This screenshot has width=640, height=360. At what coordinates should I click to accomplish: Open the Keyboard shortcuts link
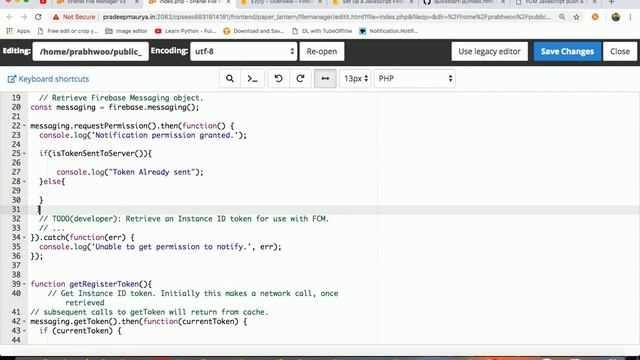pos(48,79)
